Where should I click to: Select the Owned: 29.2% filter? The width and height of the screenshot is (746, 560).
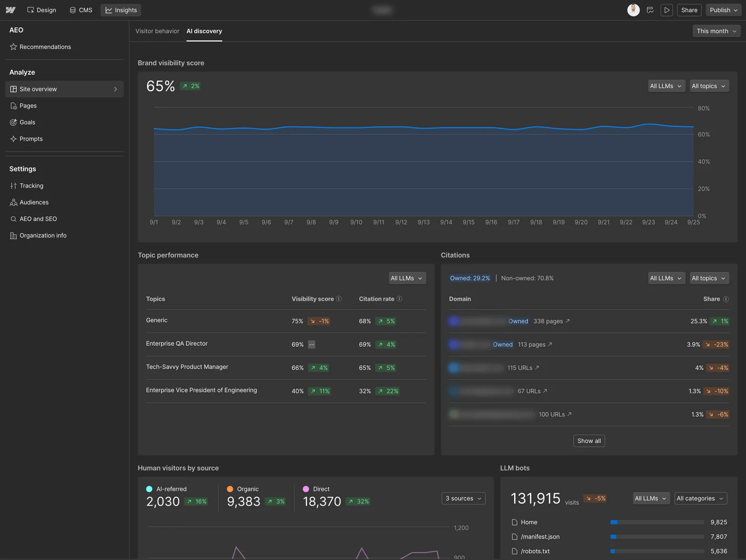pyautogui.click(x=469, y=278)
